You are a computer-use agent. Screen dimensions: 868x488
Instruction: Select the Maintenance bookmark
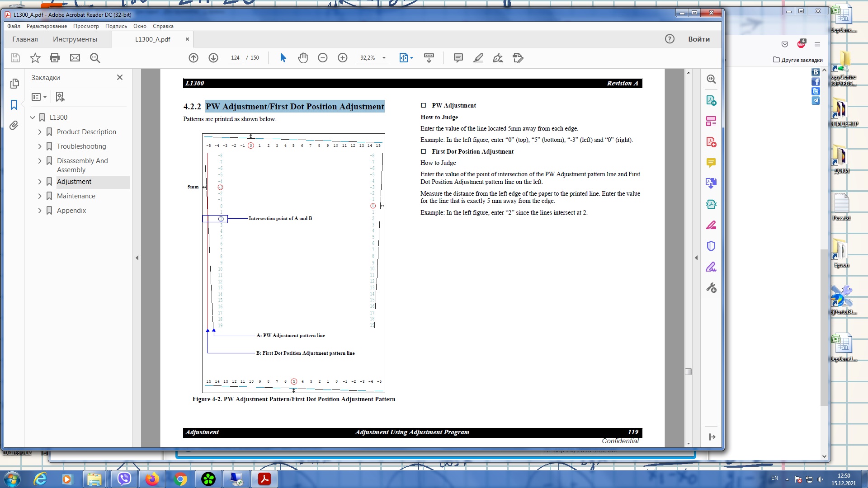pyautogui.click(x=76, y=196)
